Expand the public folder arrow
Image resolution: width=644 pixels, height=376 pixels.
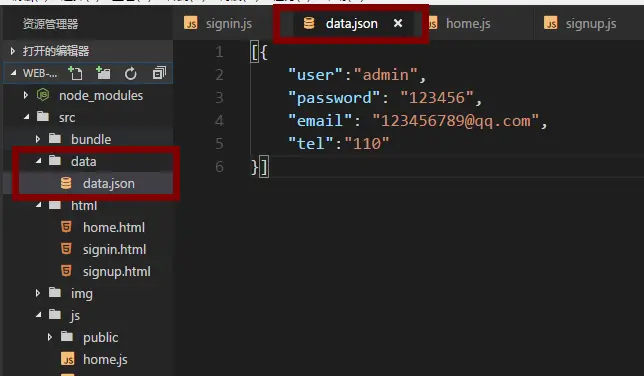(50, 337)
